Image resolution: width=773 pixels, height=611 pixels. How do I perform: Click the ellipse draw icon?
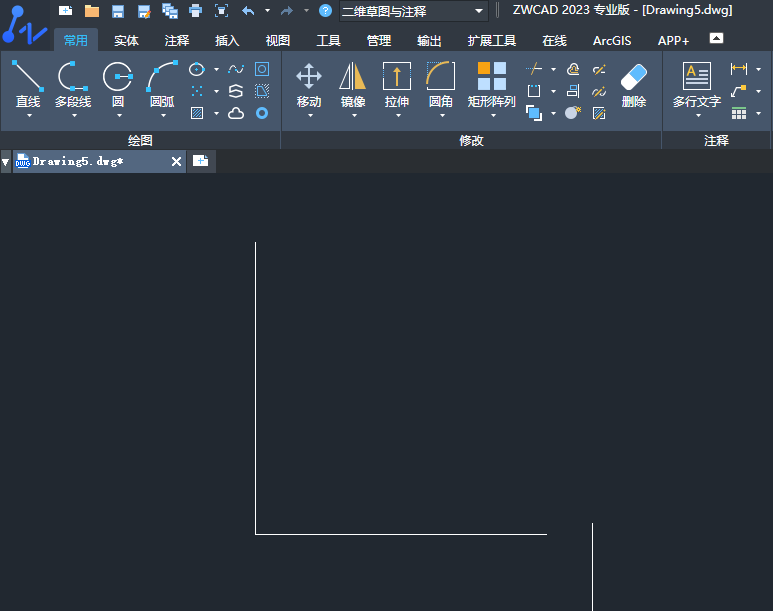click(x=197, y=69)
